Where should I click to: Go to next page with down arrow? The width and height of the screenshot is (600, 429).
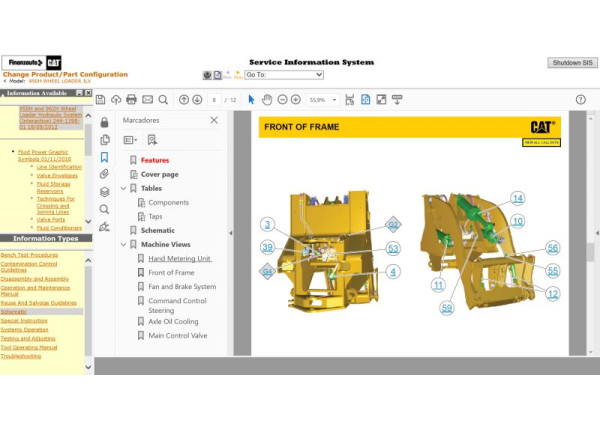198,100
